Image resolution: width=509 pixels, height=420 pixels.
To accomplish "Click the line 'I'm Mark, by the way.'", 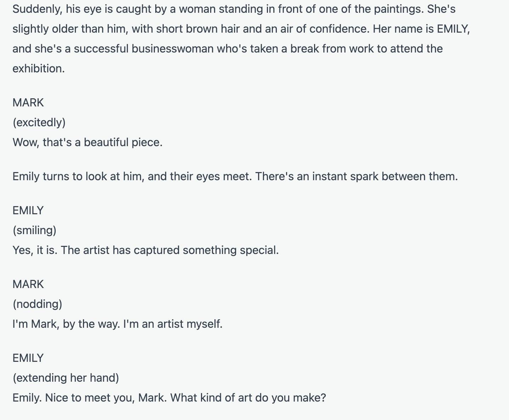I will pos(66,324).
